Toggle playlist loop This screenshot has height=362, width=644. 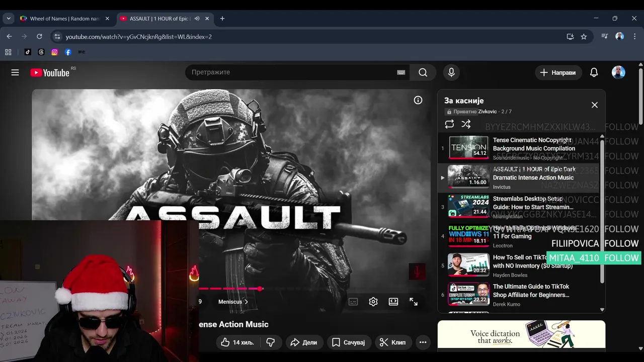click(449, 124)
